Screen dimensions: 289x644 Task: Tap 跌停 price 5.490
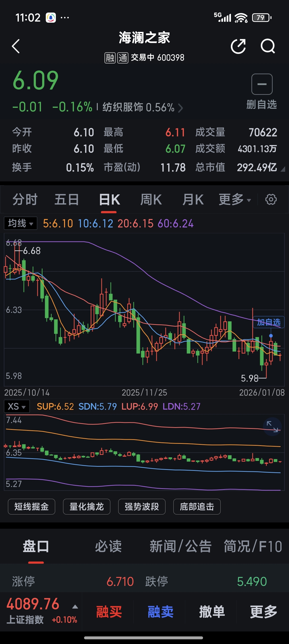(252, 582)
